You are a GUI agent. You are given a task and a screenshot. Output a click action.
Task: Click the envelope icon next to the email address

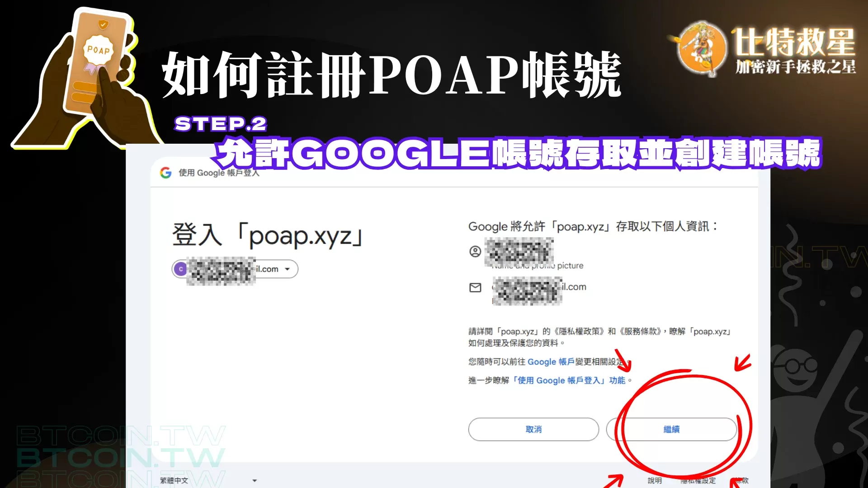475,287
